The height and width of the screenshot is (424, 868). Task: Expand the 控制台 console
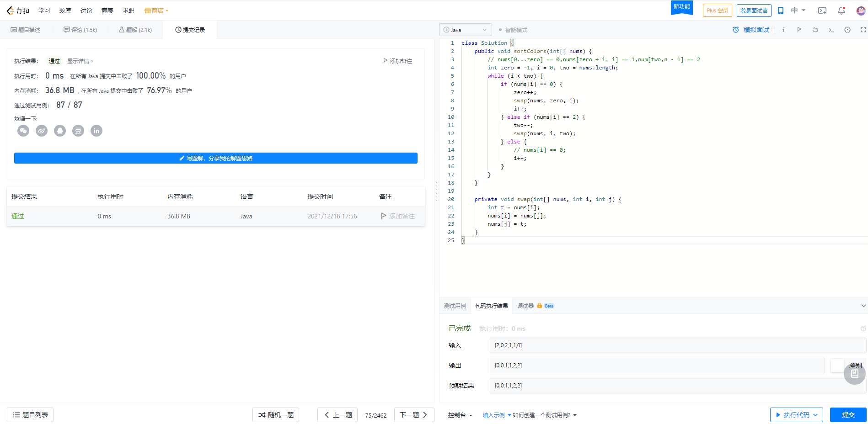[460, 415]
